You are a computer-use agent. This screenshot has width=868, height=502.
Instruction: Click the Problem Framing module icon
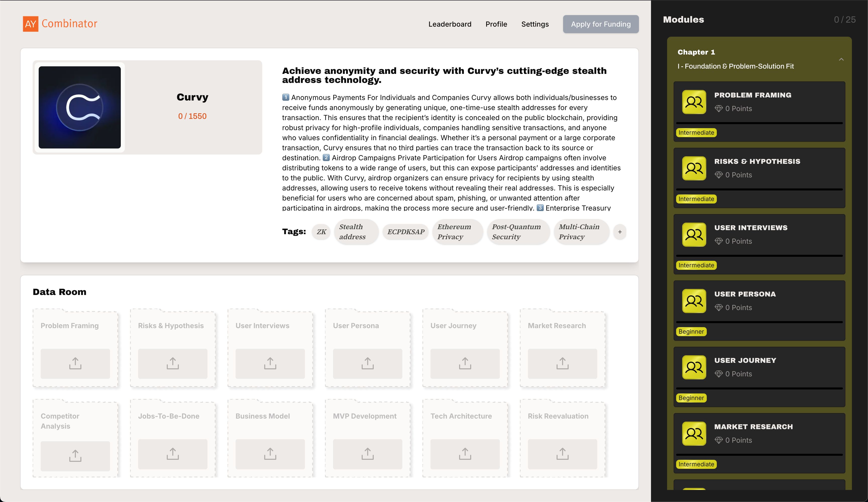point(694,102)
